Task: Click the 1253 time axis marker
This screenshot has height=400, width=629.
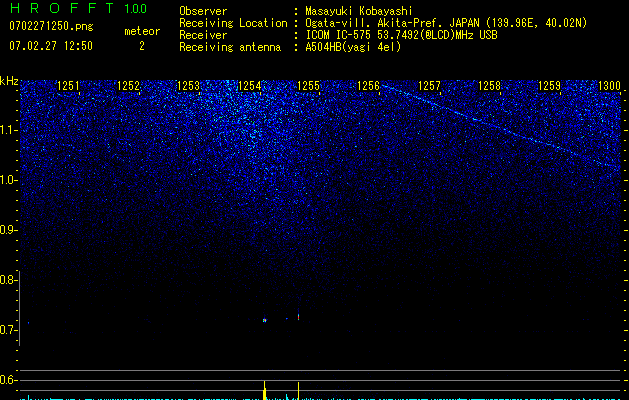Action: 188,86
